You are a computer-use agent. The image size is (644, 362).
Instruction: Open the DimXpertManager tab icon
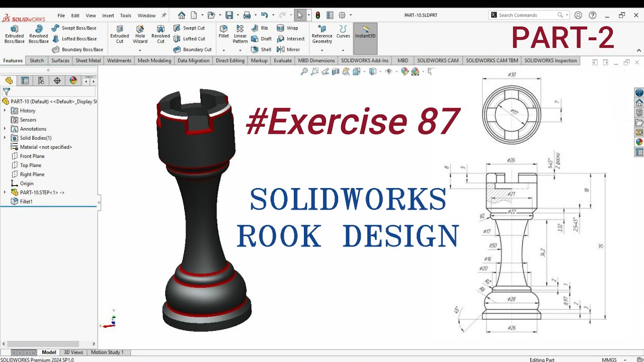tap(57, 80)
